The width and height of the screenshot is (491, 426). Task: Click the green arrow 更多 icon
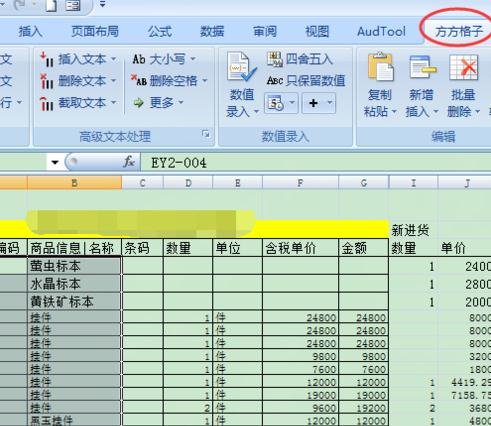(139, 103)
